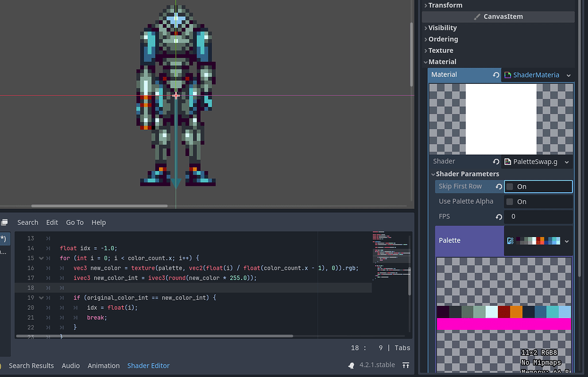Expand the bottom panel with the arrows icon
Screen dimensions: 588x377
406,364
